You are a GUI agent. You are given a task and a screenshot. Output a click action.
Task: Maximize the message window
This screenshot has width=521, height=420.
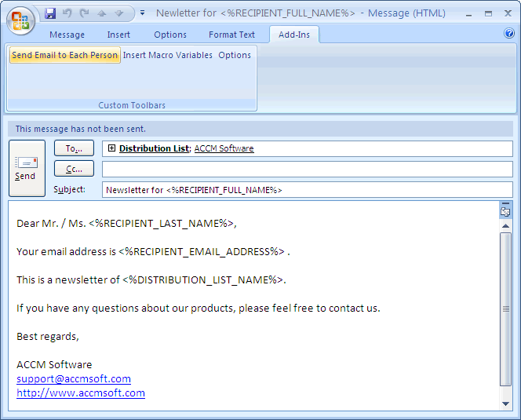click(x=488, y=13)
